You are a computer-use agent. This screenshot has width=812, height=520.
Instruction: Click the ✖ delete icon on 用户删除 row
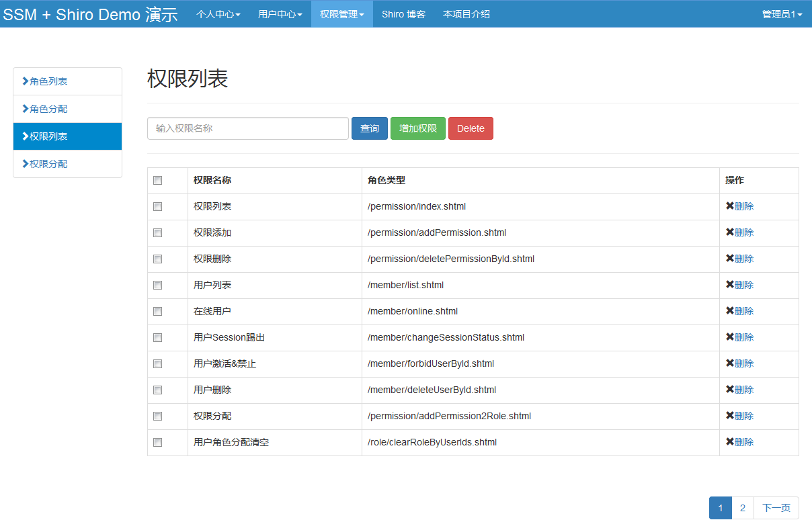[730, 389]
